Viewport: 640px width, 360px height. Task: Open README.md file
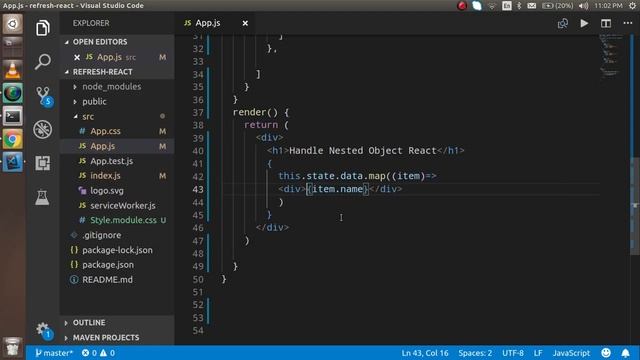point(117,280)
